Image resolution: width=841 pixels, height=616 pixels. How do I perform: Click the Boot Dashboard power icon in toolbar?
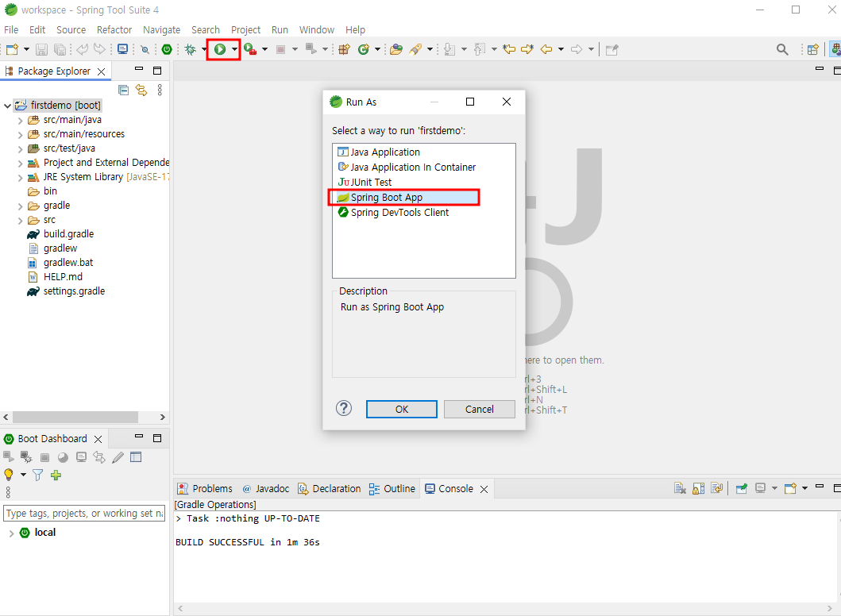(x=167, y=49)
